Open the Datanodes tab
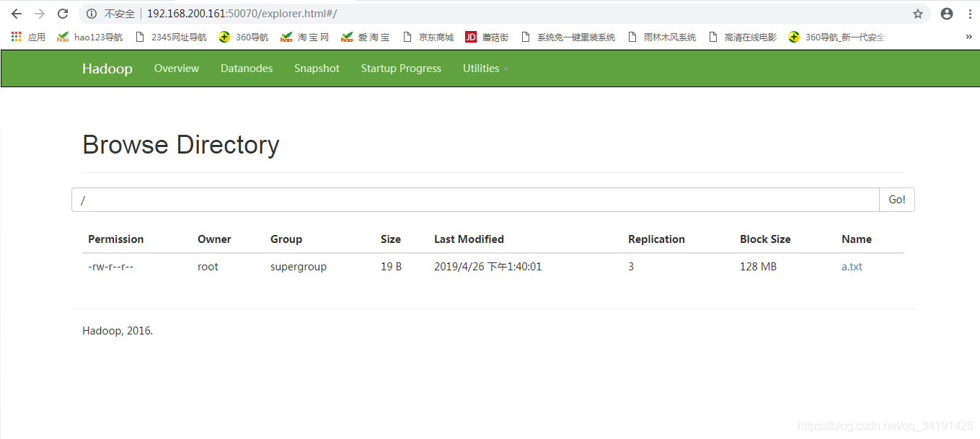This screenshot has width=980, height=439. pyautogui.click(x=247, y=68)
